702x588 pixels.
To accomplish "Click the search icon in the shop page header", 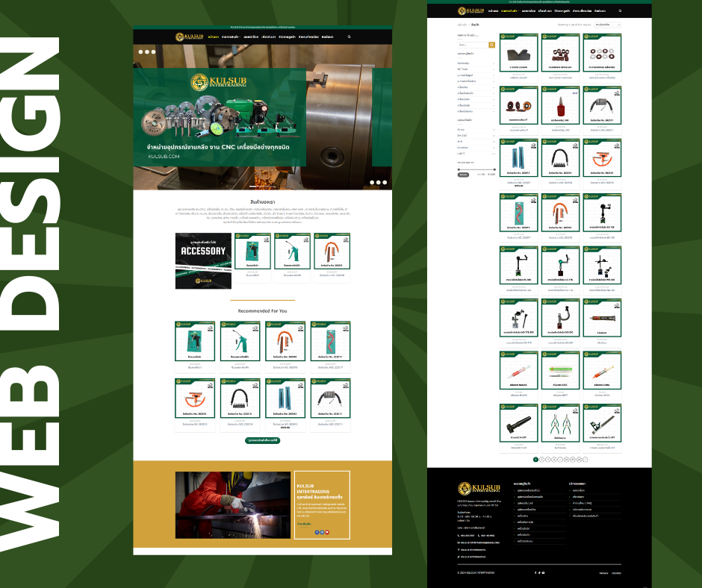I will tap(620, 11).
